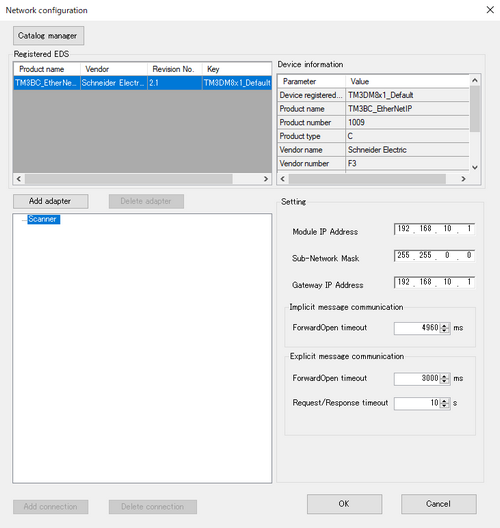Increase explicit ForwardOpen timeout with up arrow
Viewport: 500px width, 528px height.
tap(444, 376)
